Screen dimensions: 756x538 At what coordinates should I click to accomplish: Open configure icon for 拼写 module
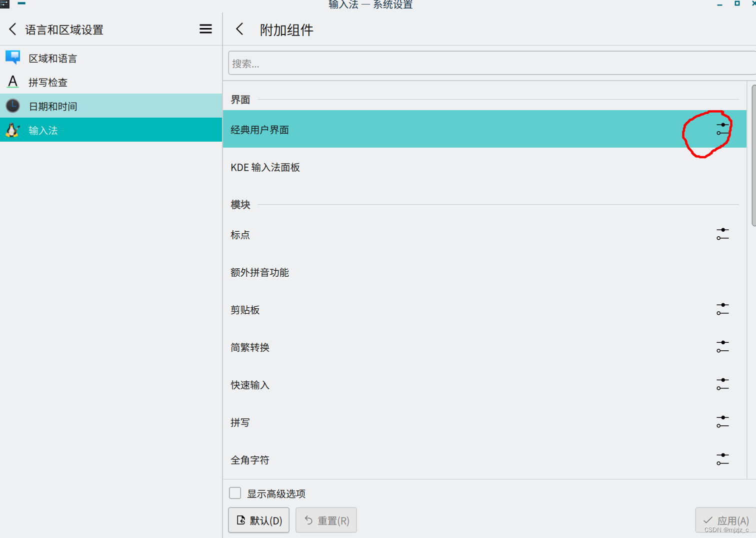pos(722,422)
